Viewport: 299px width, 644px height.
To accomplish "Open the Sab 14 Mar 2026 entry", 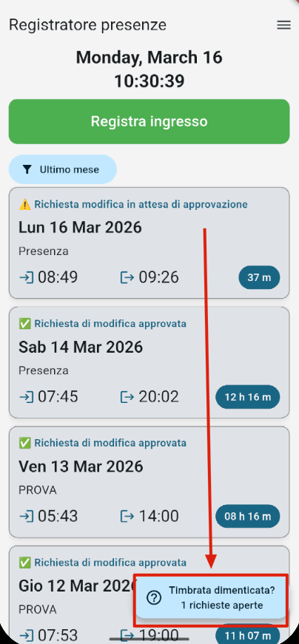I will tap(149, 362).
